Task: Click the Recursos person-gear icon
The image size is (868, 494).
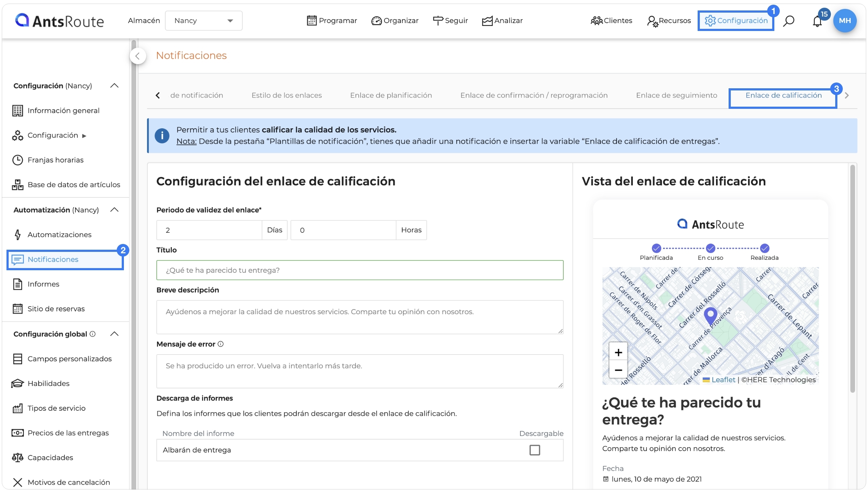Action: 652,21
